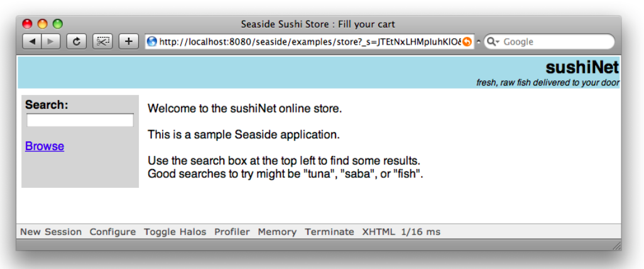Click the web clip scissors toolbar button
The height and width of the screenshot is (269, 644).
(102, 41)
